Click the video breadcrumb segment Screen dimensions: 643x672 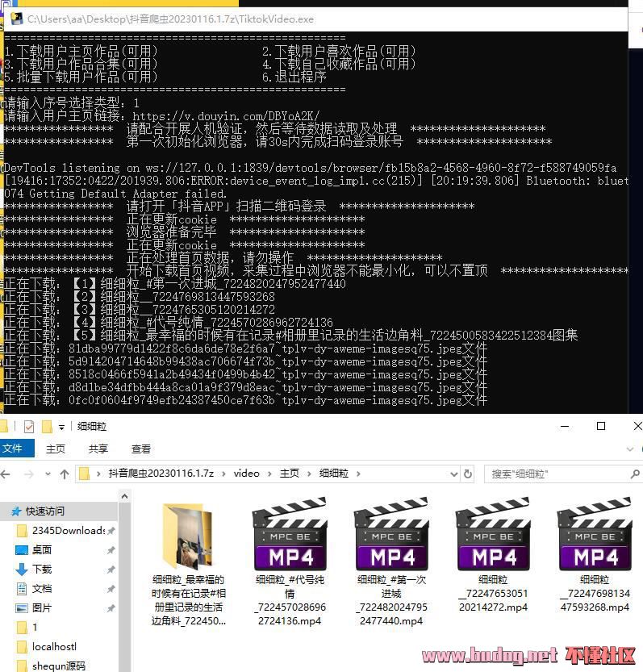(247, 473)
